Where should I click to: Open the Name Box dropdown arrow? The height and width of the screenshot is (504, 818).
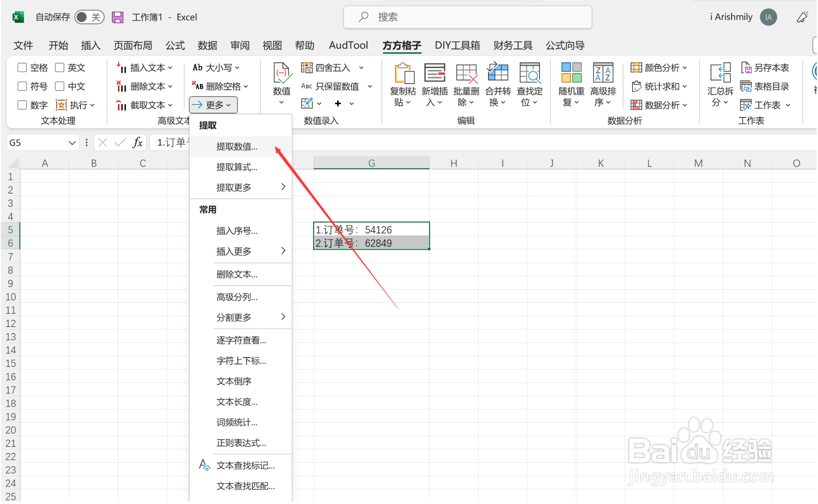click(x=72, y=143)
